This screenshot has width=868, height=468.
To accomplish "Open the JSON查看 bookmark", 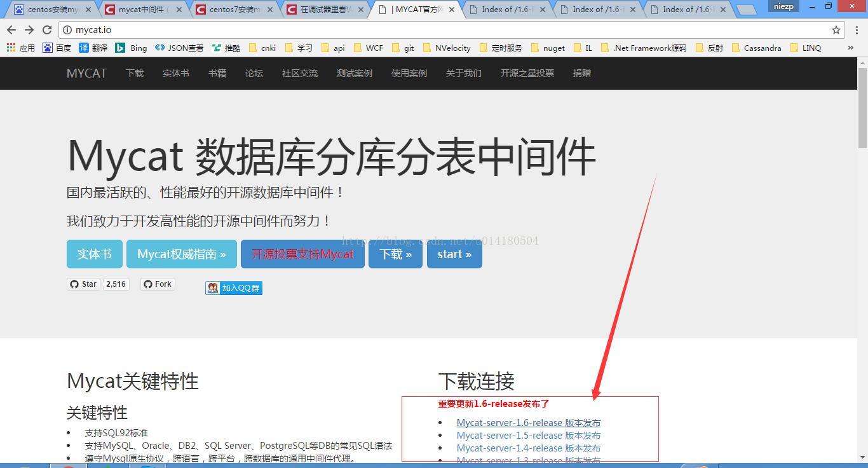I will [179, 48].
